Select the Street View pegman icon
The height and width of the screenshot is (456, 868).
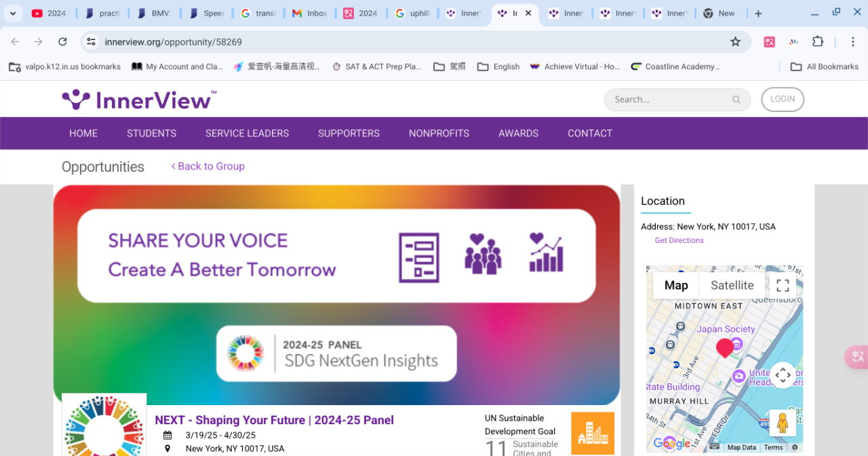pos(783,423)
